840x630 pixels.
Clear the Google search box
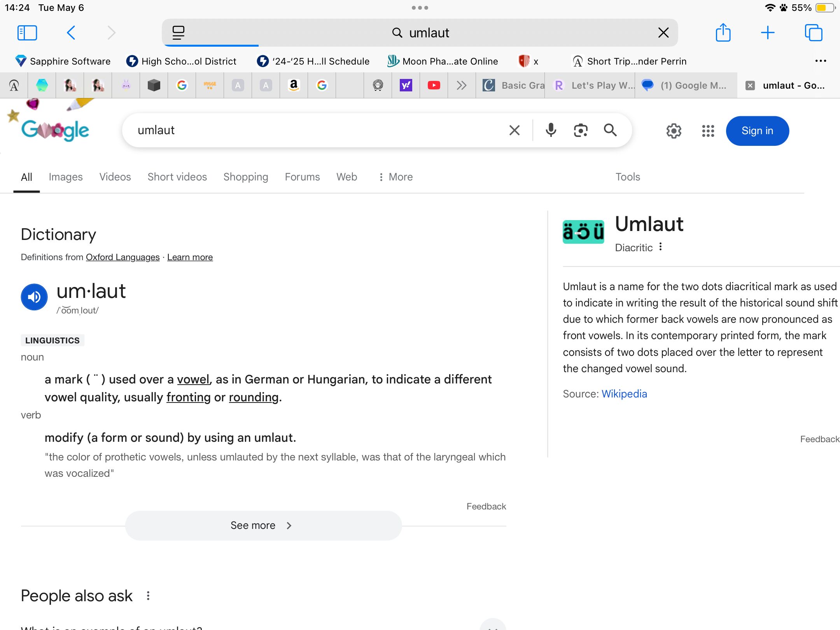coord(514,130)
